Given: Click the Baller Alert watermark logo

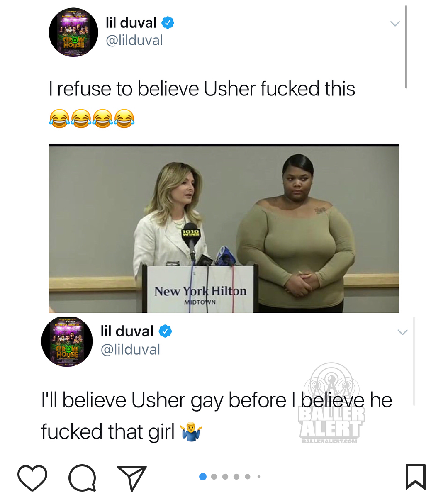Looking at the screenshot, I should pyautogui.click(x=331, y=403).
